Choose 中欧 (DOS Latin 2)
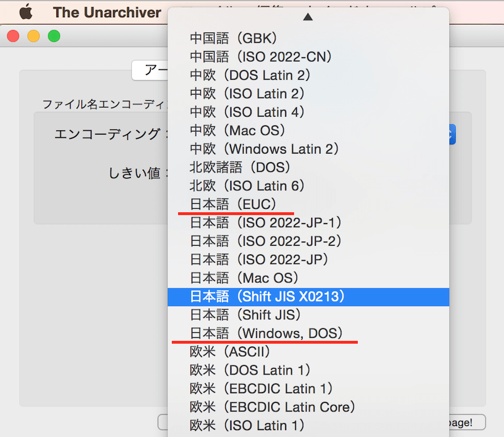 click(308, 75)
